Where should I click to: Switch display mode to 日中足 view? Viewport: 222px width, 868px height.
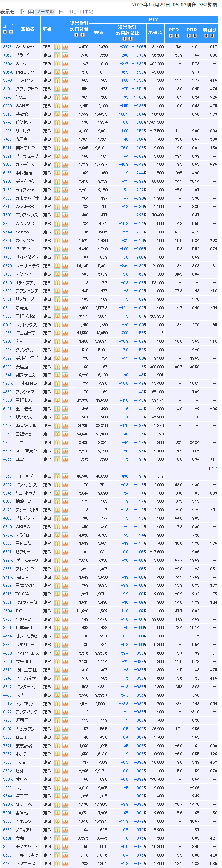(86, 11)
